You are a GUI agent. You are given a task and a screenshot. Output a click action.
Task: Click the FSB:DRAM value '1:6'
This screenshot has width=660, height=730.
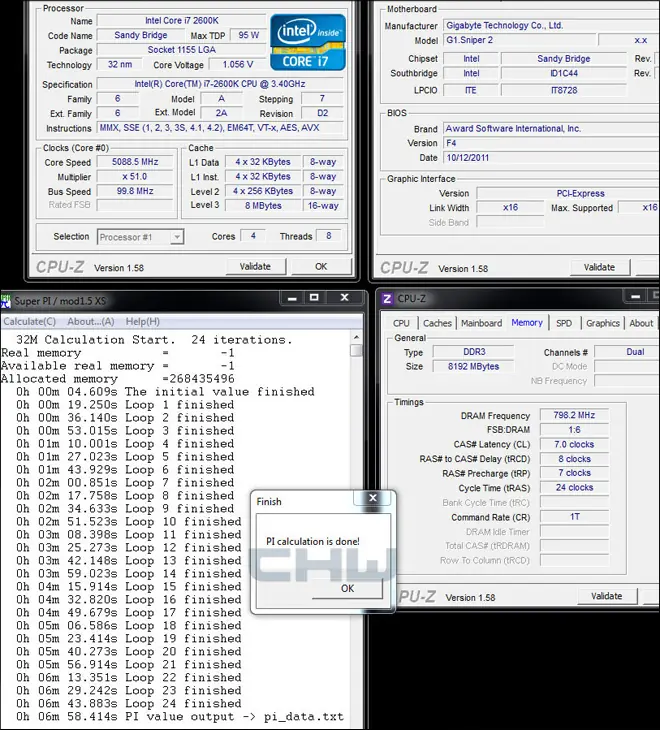click(574, 430)
